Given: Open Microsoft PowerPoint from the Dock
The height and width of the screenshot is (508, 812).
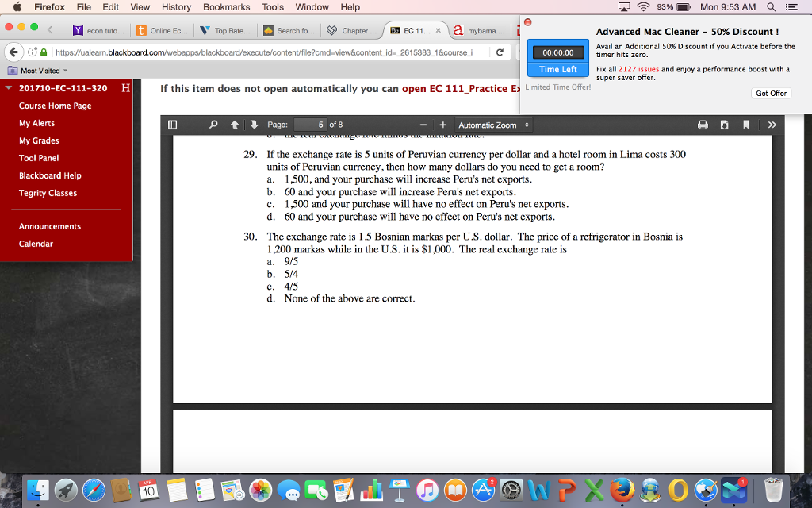Looking at the screenshot, I should tap(567, 490).
